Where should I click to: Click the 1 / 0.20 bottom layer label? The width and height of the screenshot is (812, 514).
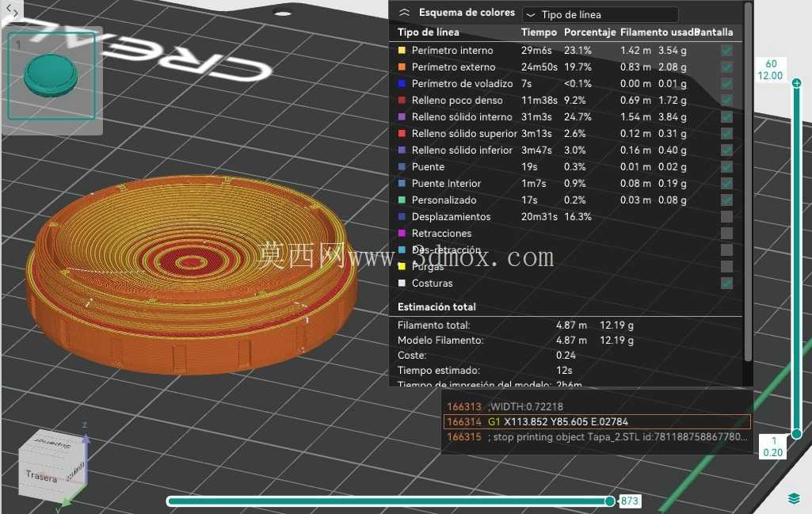(x=772, y=447)
